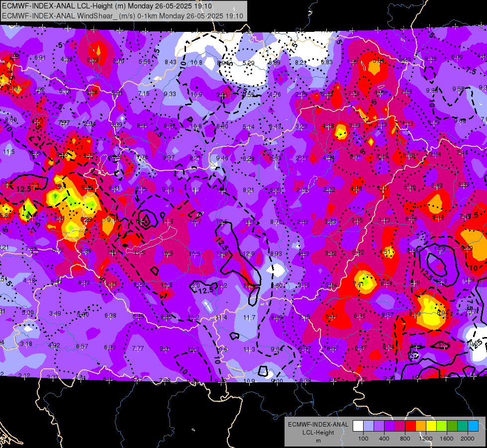The height and width of the screenshot is (448, 487).
Task: Click the grid value 10.7
Action: pyautogui.click(x=195, y=222)
